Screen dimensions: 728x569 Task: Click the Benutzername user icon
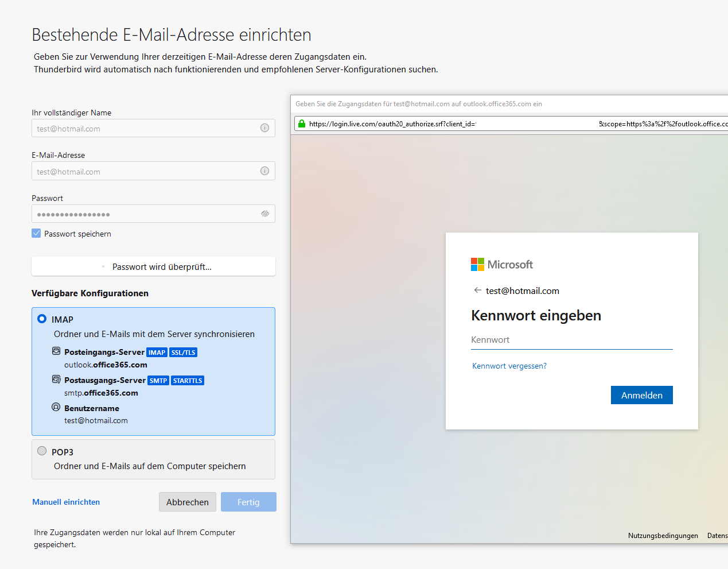(56, 407)
